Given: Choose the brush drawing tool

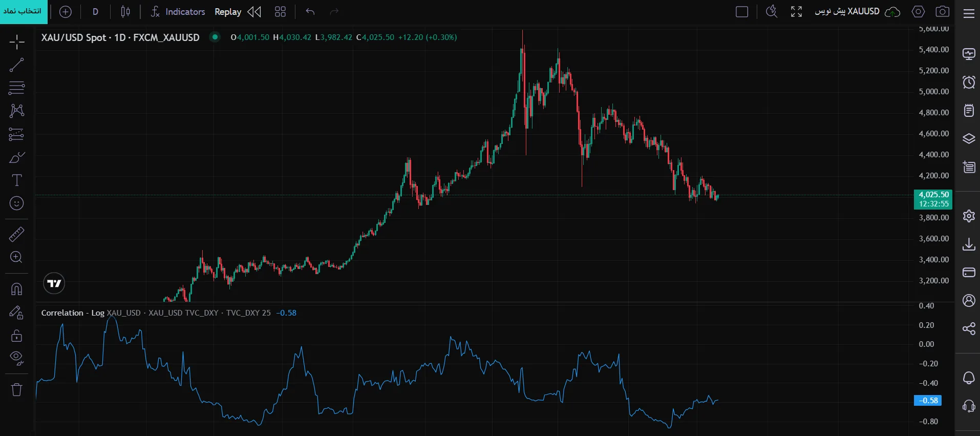Looking at the screenshot, I should [16, 157].
